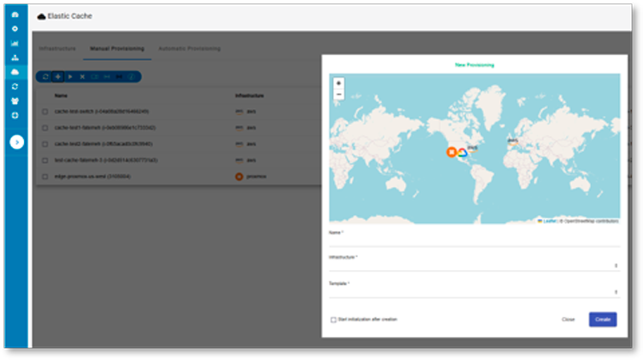Select the Manual Provisioning tab
The image size is (644, 360).
coord(117,49)
